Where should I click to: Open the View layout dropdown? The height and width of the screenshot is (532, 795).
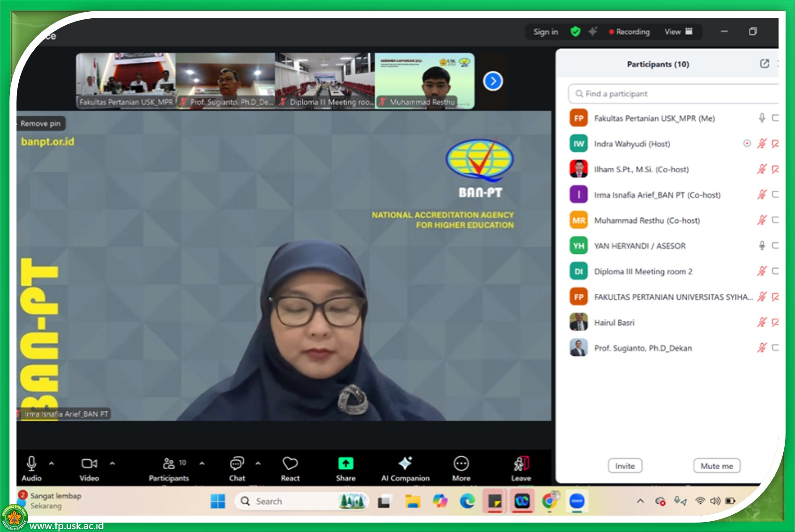coord(678,32)
